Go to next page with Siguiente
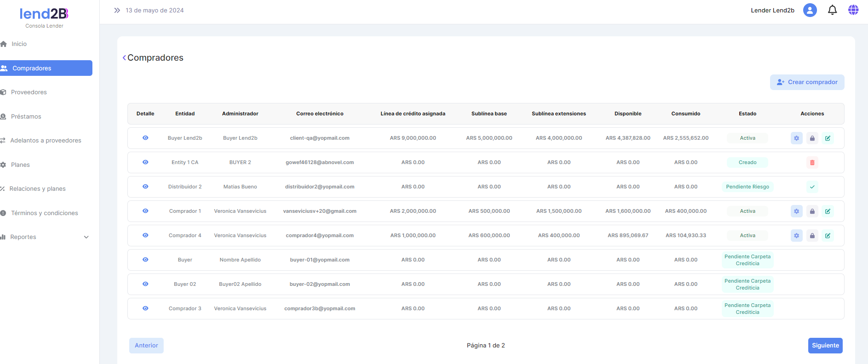Viewport: 868px width, 364px height. pyautogui.click(x=825, y=346)
